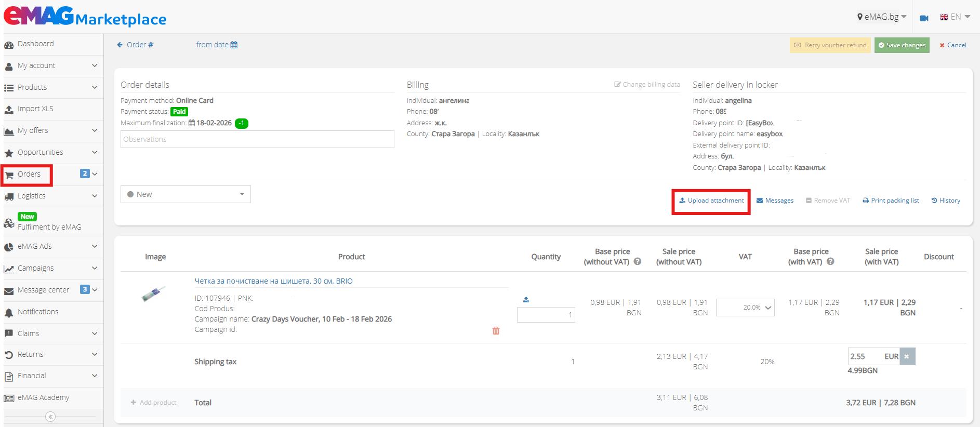The height and width of the screenshot is (427, 980).
Task: Expand the Opportunities submenu
Action: pos(95,152)
